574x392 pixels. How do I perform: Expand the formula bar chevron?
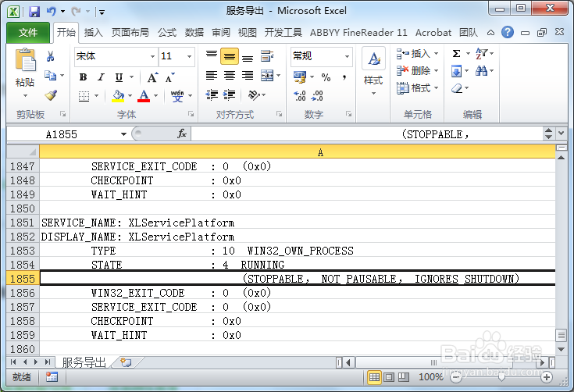pos(562,134)
